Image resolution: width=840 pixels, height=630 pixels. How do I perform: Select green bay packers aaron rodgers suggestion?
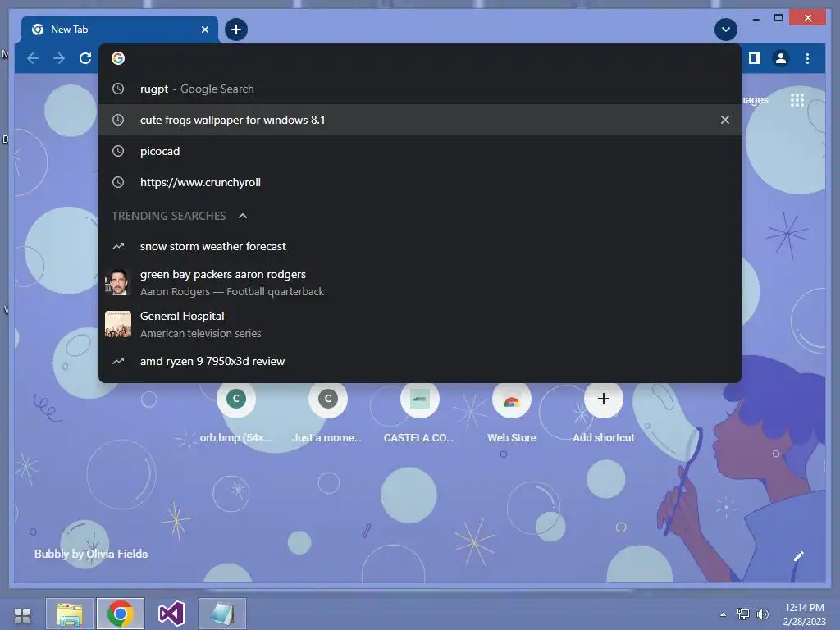(420, 282)
